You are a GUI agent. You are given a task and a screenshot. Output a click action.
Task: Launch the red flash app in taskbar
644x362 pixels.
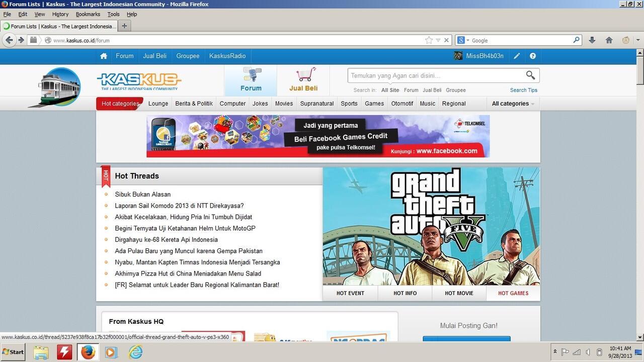tap(64, 352)
